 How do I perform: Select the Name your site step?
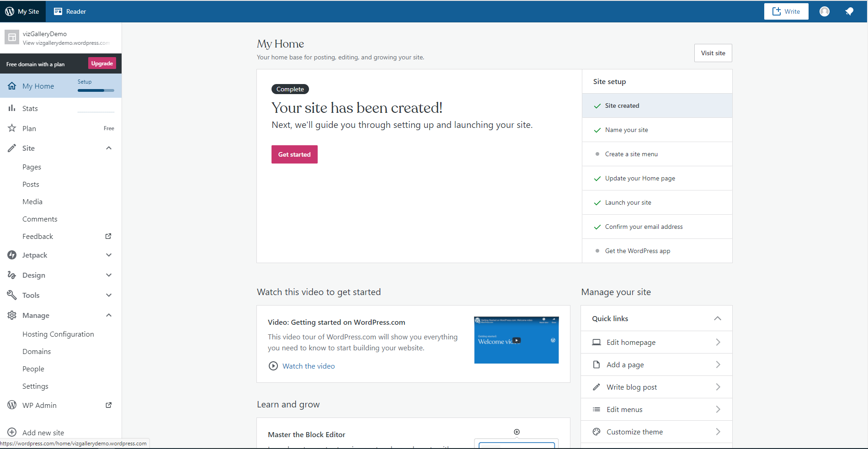(x=657, y=130)
